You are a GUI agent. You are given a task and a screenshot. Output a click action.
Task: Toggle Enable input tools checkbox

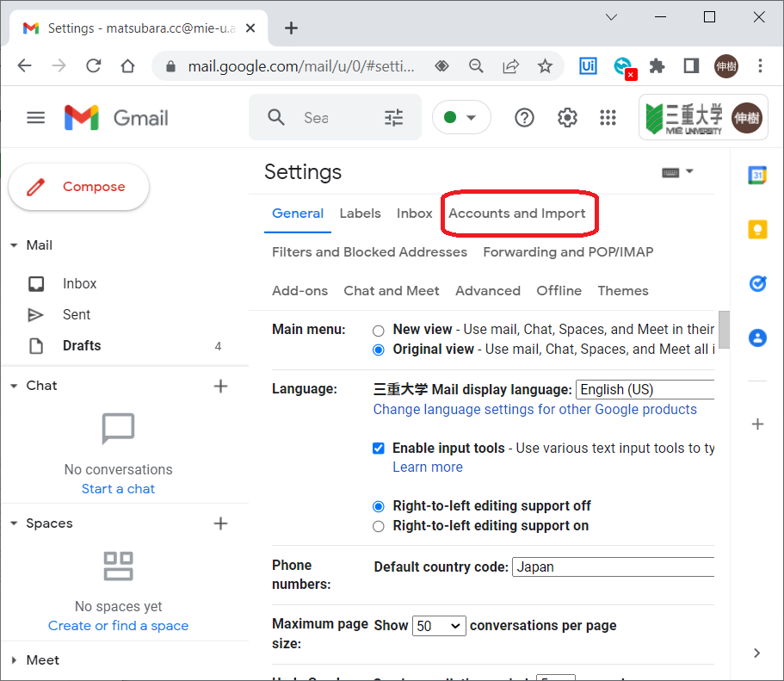click(x=379, y=449)
